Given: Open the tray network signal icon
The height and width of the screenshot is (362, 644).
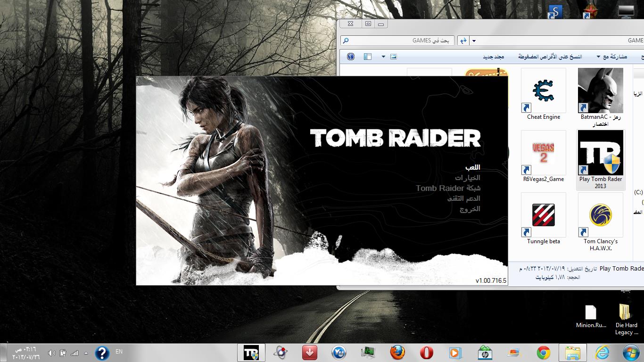Looking at the screenshot, I should (74, 353).
